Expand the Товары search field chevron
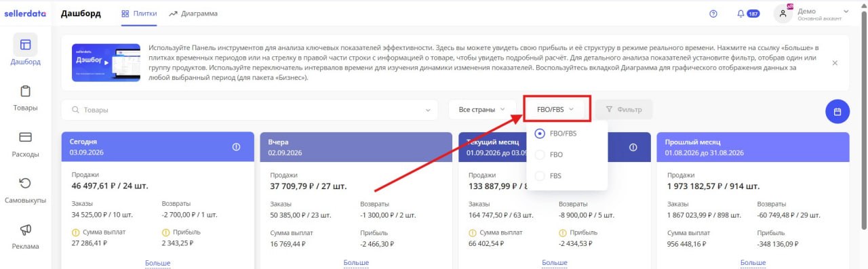The width and height of the screenshot is (868, 269). point(428,110)
